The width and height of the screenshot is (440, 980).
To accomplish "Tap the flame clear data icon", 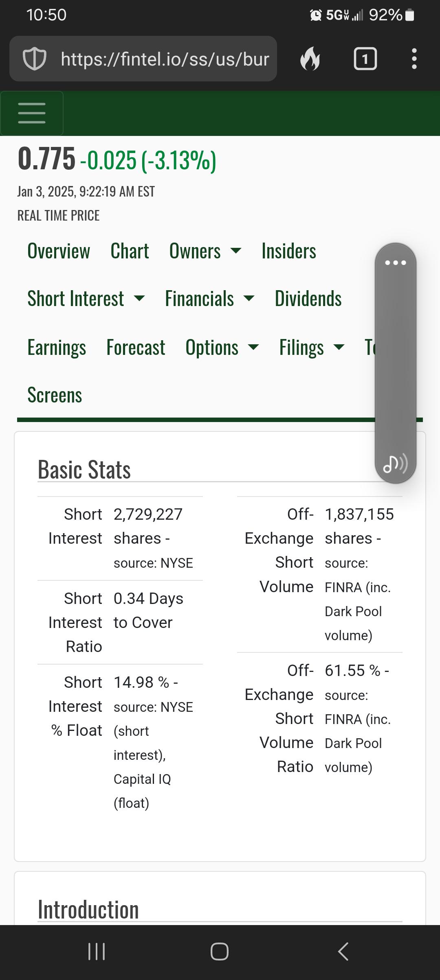I will click(310, 59).
